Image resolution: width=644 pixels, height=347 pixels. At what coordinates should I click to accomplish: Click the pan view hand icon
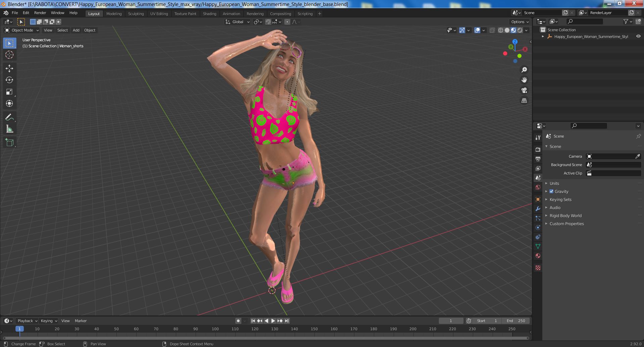coord(524,80)
